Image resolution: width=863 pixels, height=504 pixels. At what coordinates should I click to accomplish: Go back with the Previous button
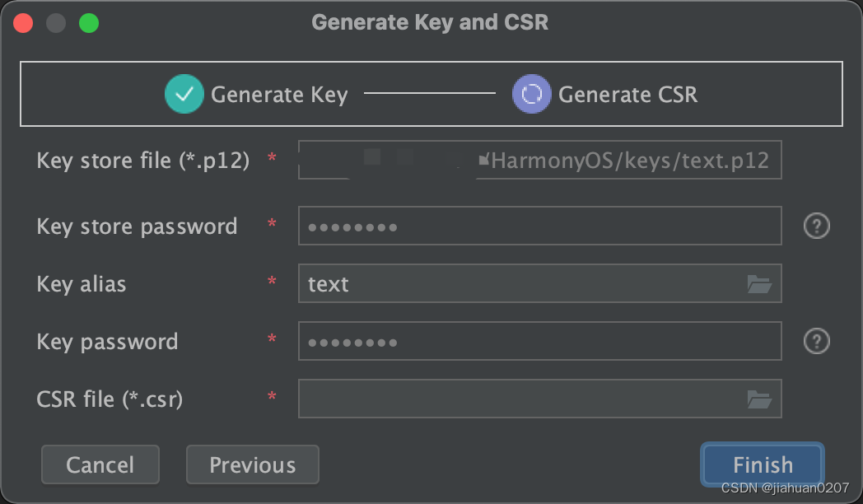pos(253,465)
